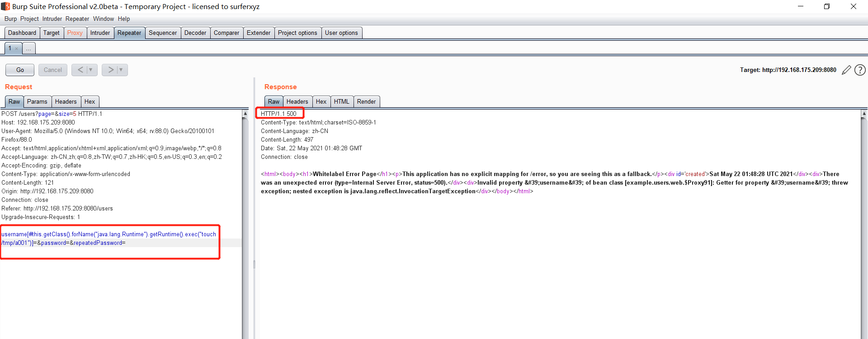Open the User options tab
The height and width of the screenshot is (339, 868).
(x=341, y=33)
